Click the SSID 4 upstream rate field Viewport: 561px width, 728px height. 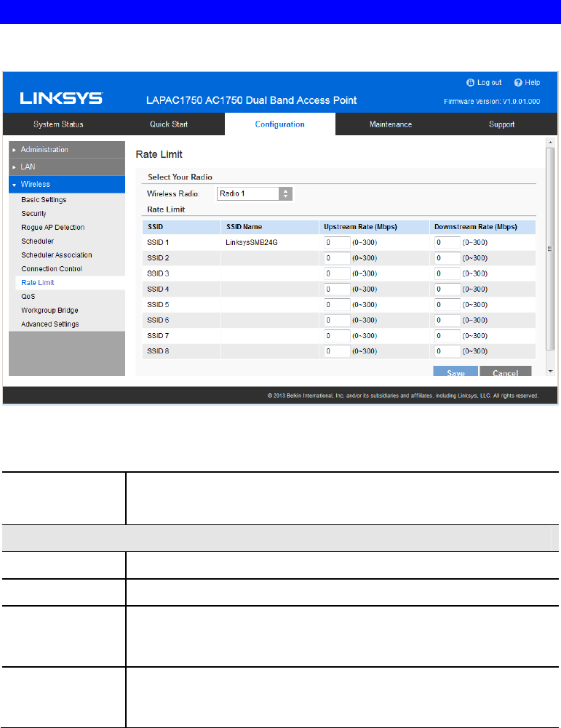point(337,289)
